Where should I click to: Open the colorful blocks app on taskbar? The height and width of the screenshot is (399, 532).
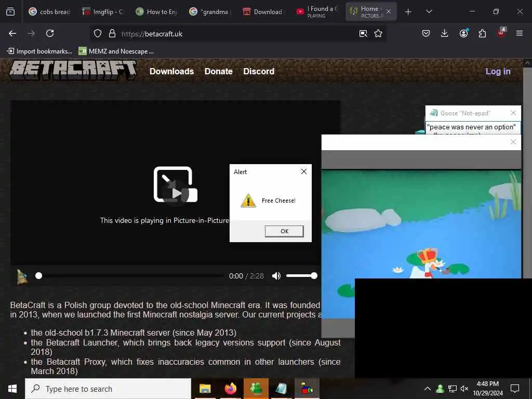(x=307, y=389)
